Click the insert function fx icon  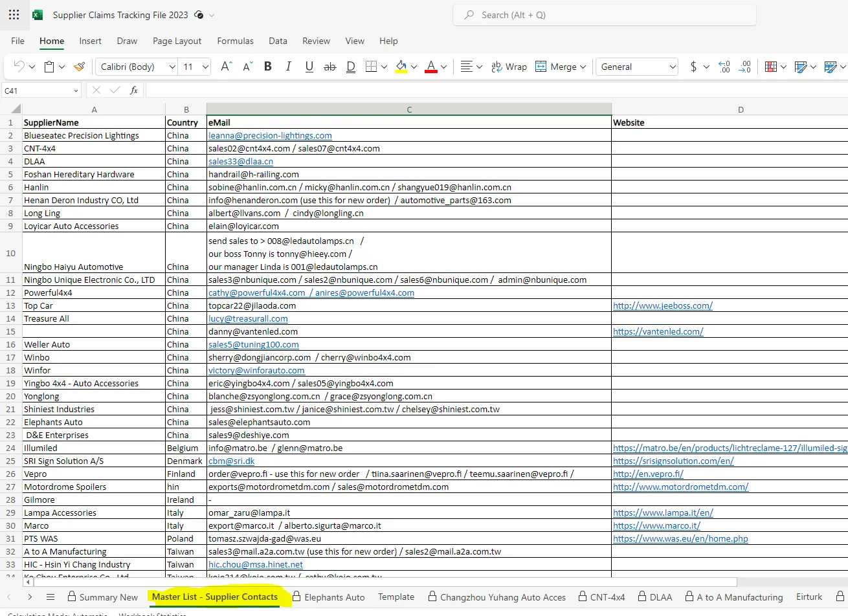[x=134, y=91]
